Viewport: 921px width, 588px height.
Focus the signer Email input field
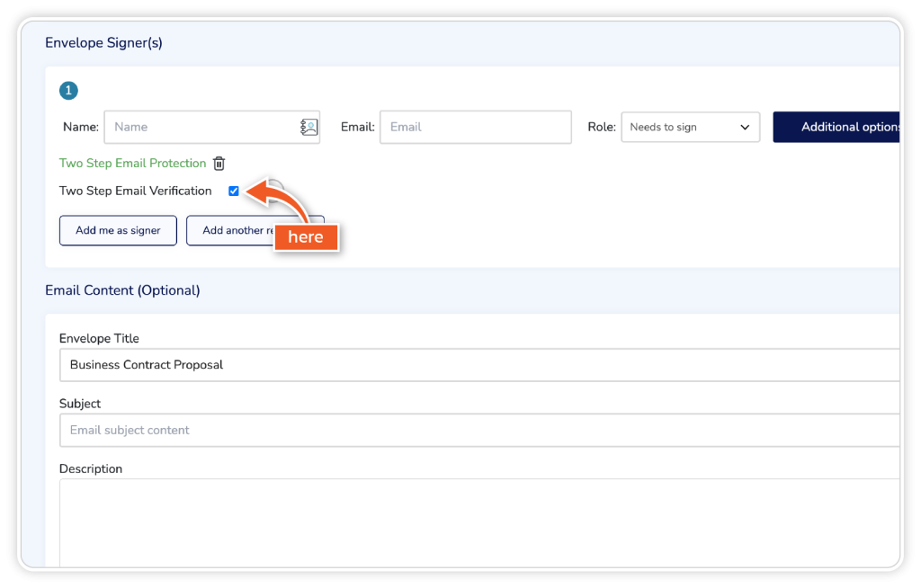475,128
